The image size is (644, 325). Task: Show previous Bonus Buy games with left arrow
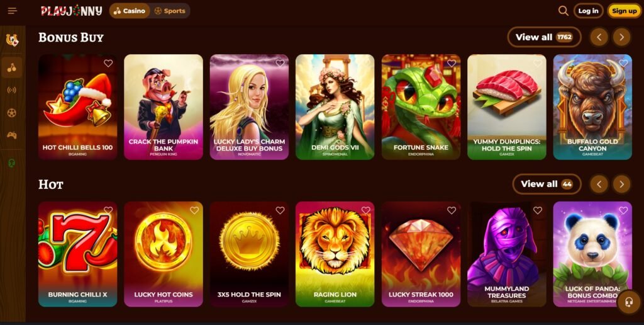point(599,37)
